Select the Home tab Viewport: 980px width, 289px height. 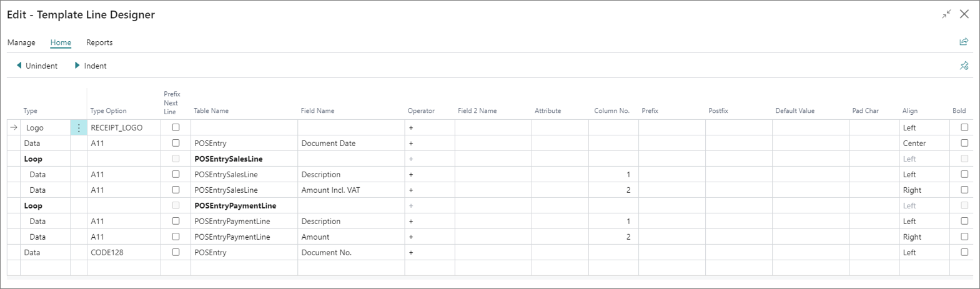[x=61, y=42]
